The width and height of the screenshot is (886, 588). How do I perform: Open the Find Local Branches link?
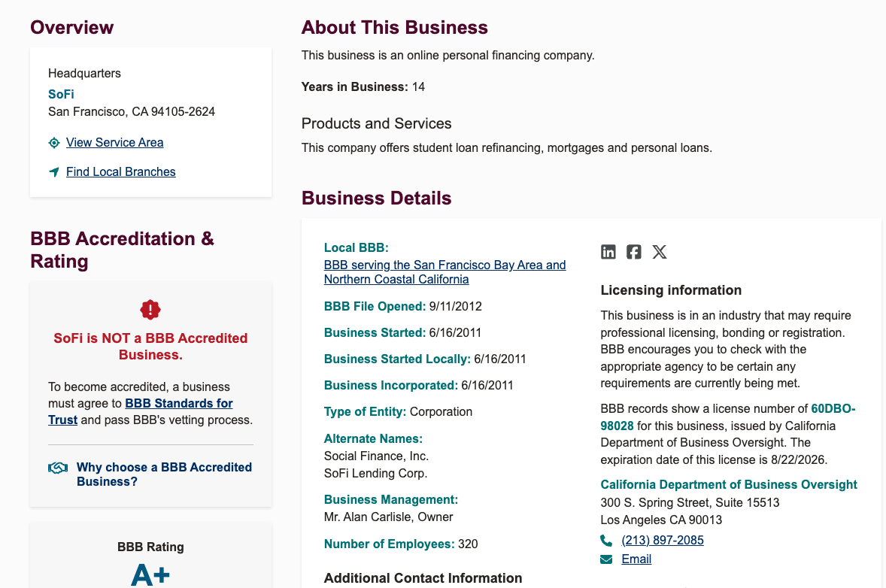point(120,171)
